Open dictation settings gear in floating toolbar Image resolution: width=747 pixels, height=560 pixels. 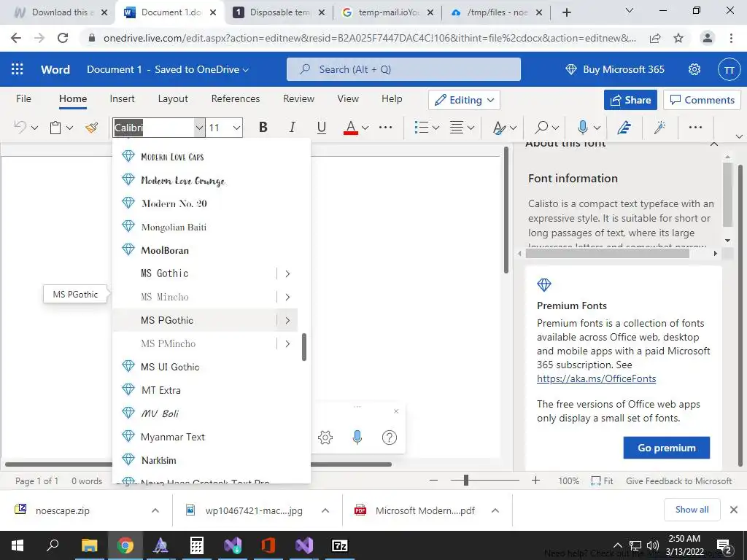click(x=325, y=437)
